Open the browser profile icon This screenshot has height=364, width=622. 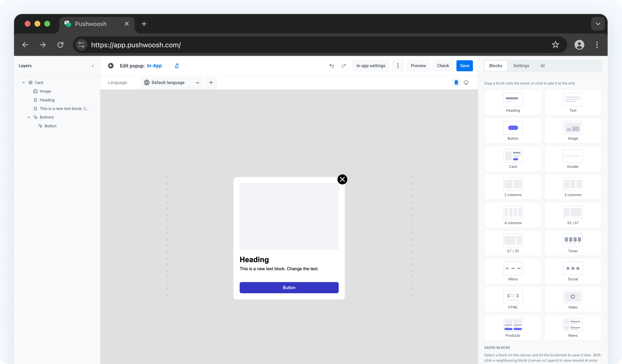tap(579, 45)
